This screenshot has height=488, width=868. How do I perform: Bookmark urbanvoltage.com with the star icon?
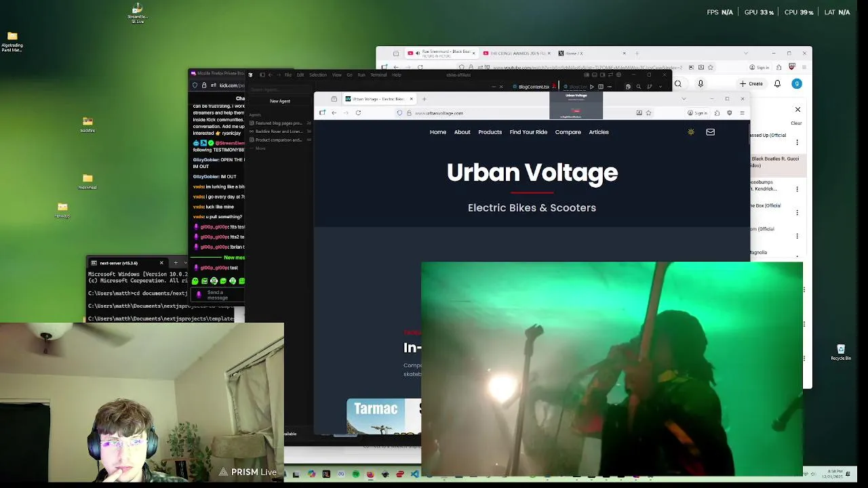[648, 113]
